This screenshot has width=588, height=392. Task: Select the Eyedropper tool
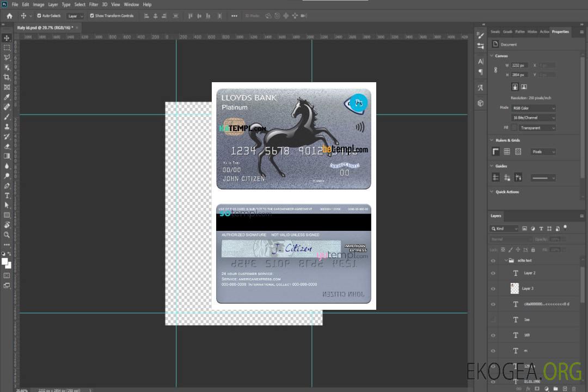tap(7, 97)
